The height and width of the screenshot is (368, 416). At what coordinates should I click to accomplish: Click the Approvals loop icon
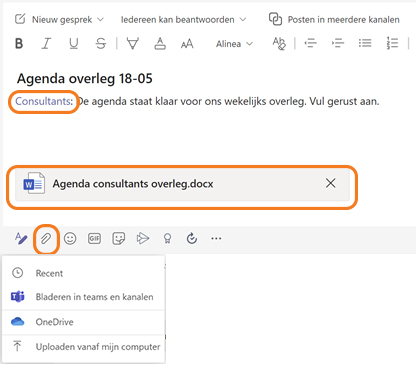pos(192,238)
